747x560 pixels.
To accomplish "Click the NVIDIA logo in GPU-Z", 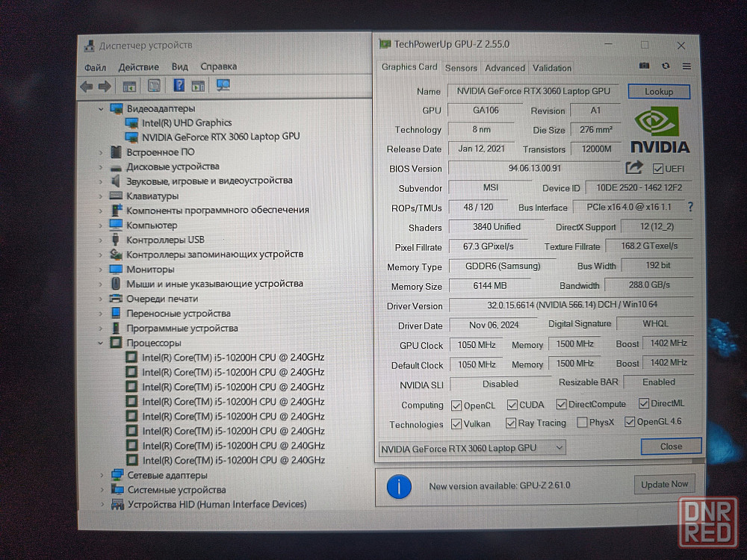I will tap(660, 129).
